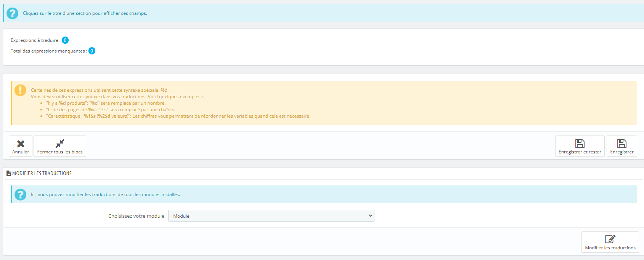
Task: Click the yellow exclamation warning icon
Action: [20, 90]
